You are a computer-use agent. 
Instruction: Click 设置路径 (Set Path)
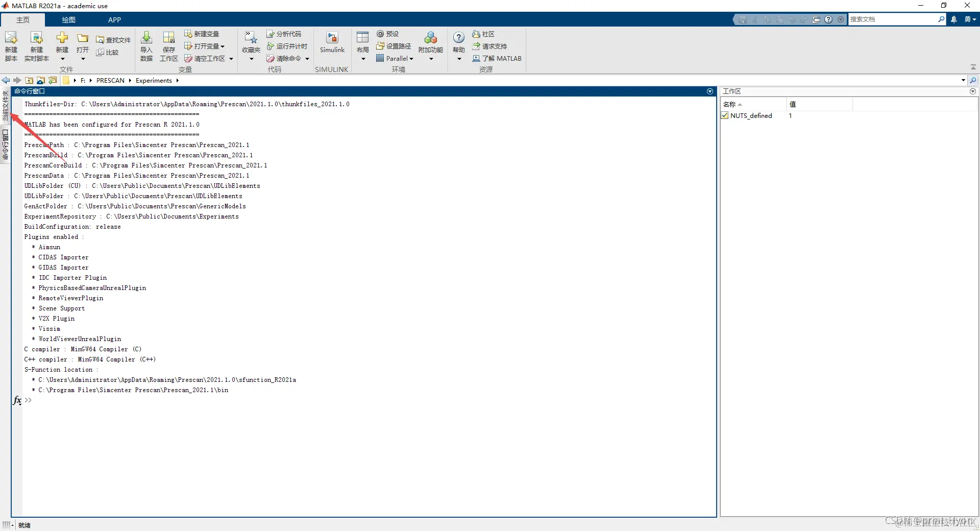point(394,46)
